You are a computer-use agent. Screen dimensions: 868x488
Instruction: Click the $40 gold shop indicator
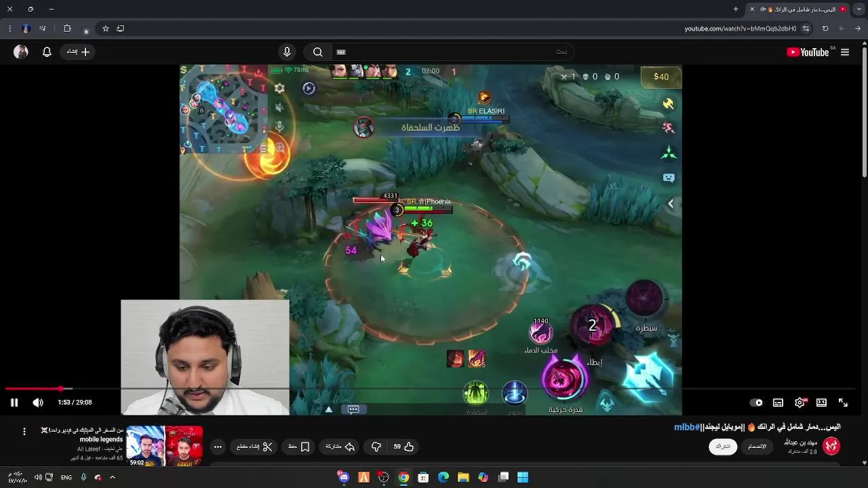coord(661,77)
